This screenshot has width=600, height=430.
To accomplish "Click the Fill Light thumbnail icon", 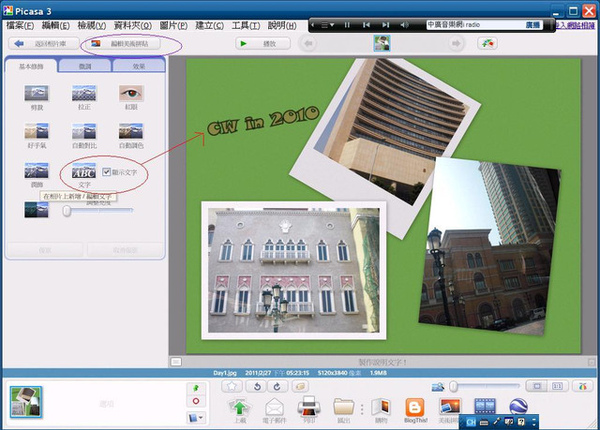I will [36, 210].
